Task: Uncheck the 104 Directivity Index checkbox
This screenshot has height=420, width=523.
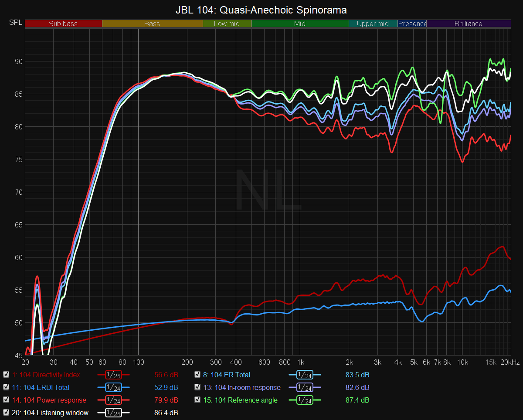Action: 6,375
